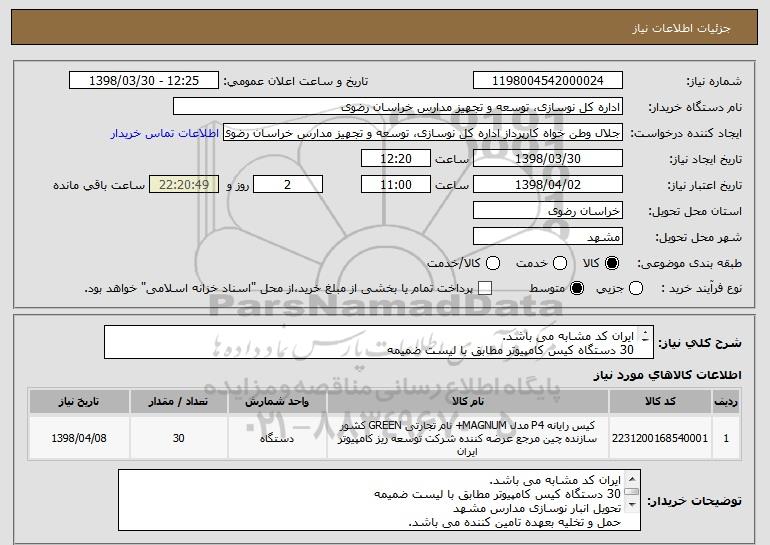The image size is (770, 545).
Task: Click the unit cell دستگاه
Action: (x=277, y=438)
